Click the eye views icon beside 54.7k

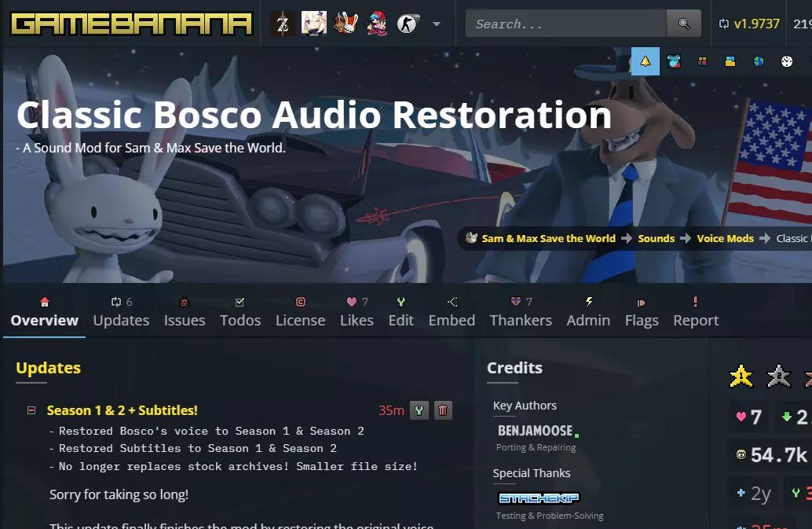(741, 454)
